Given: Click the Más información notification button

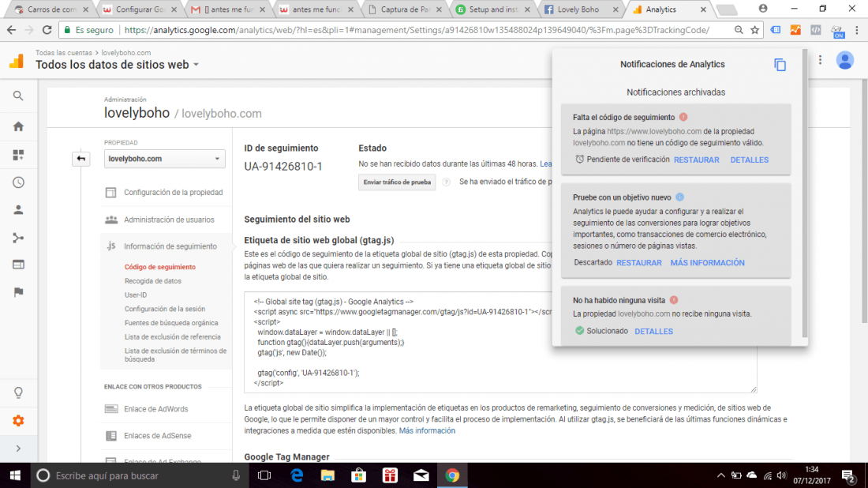Looking at the screenshot, I should pos(708,263).
